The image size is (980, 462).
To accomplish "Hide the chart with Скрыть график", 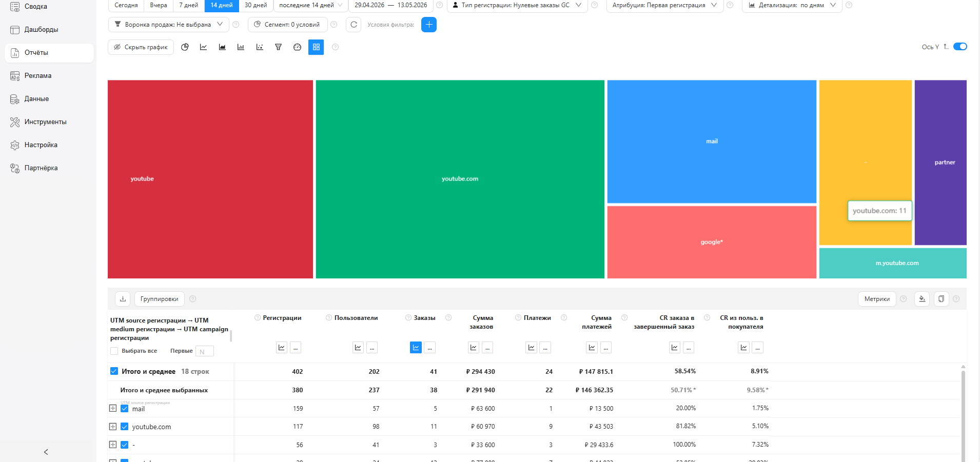I will [141, 47].
